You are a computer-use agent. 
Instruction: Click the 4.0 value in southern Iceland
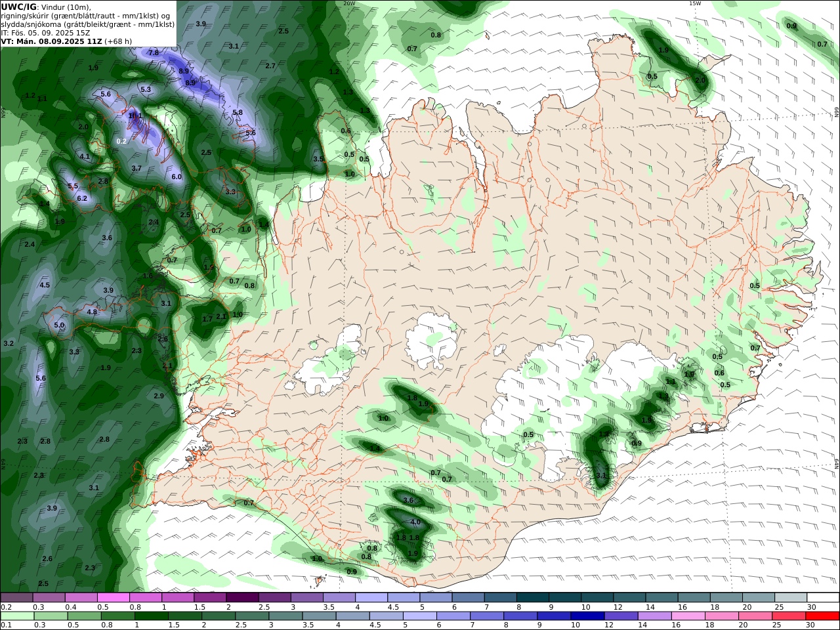click(415, 522)
